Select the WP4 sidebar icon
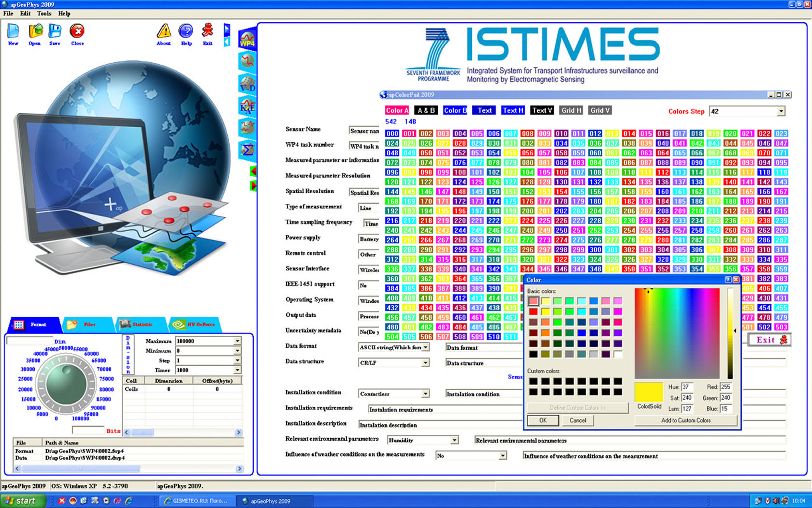 pos(247,39)
